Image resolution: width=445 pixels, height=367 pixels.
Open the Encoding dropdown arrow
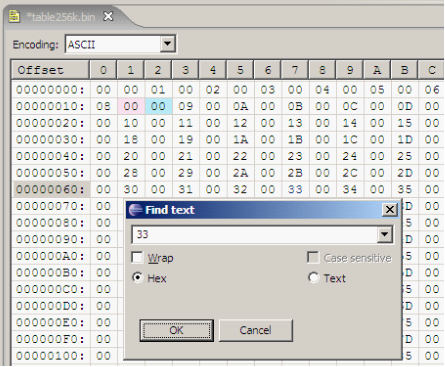tap(168, 44)
